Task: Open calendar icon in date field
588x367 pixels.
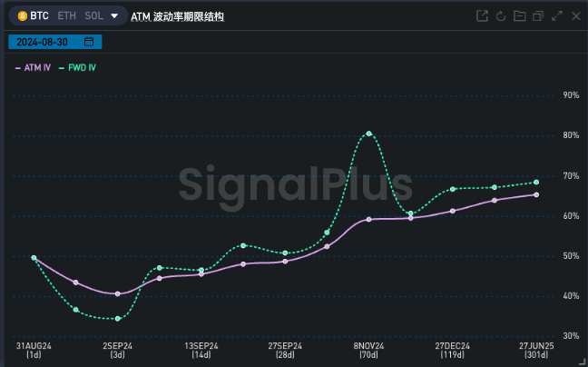Action: pos(89,42)
